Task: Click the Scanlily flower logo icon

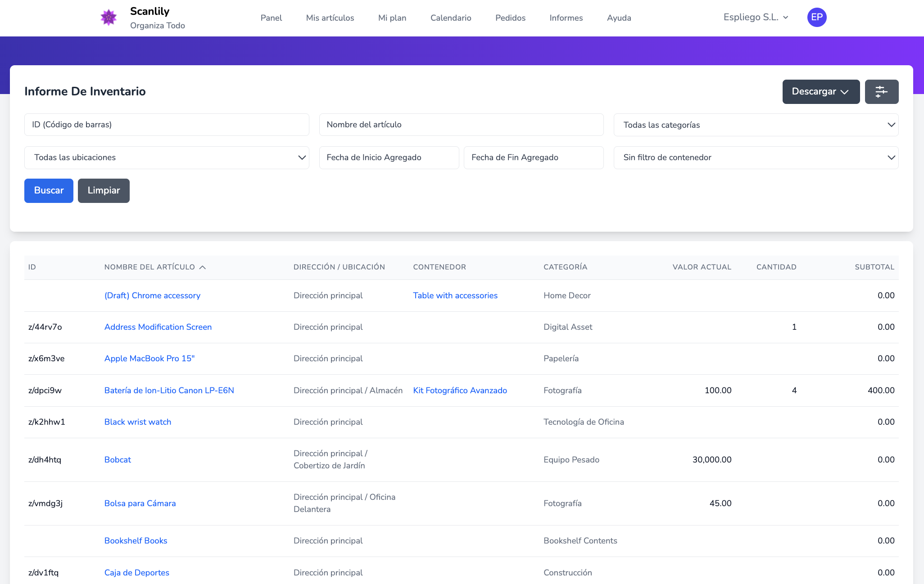Action: point(109,18)
